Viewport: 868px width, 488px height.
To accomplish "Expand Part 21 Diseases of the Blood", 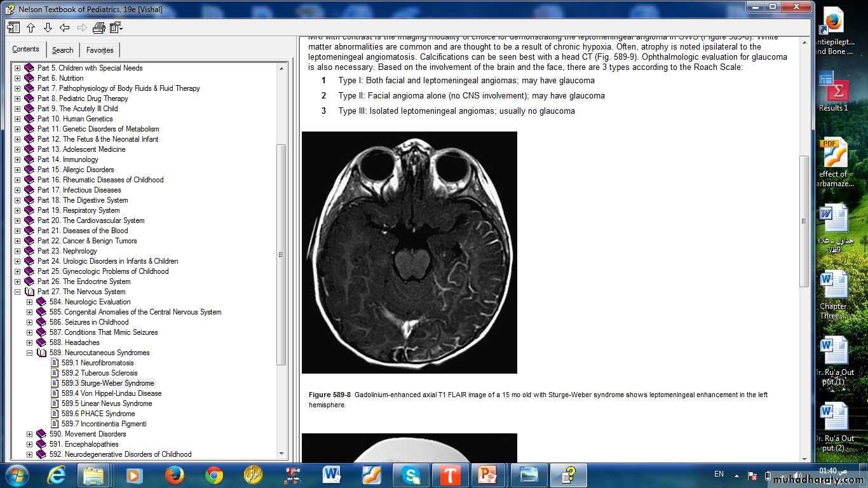I will (18, 231).
